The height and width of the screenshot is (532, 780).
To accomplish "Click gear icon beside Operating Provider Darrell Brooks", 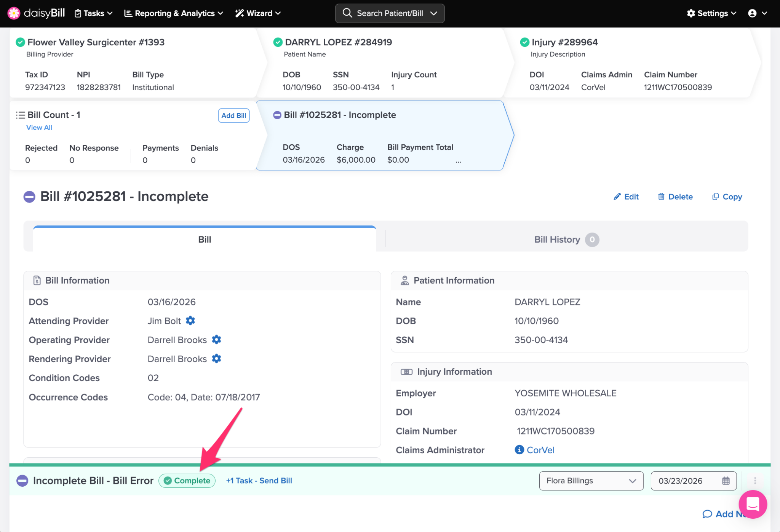I will coord(216,339).
